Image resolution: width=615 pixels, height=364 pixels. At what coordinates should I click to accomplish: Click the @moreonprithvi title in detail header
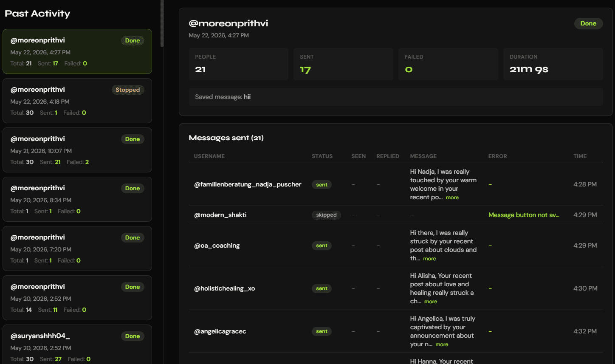coord(229,23)
